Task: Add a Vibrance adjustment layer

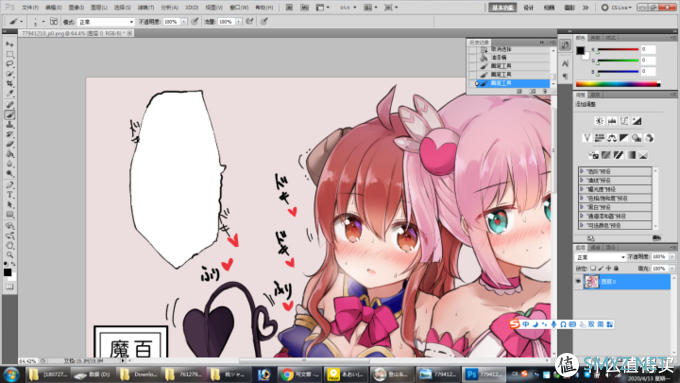Action: [x=587, y=138]
